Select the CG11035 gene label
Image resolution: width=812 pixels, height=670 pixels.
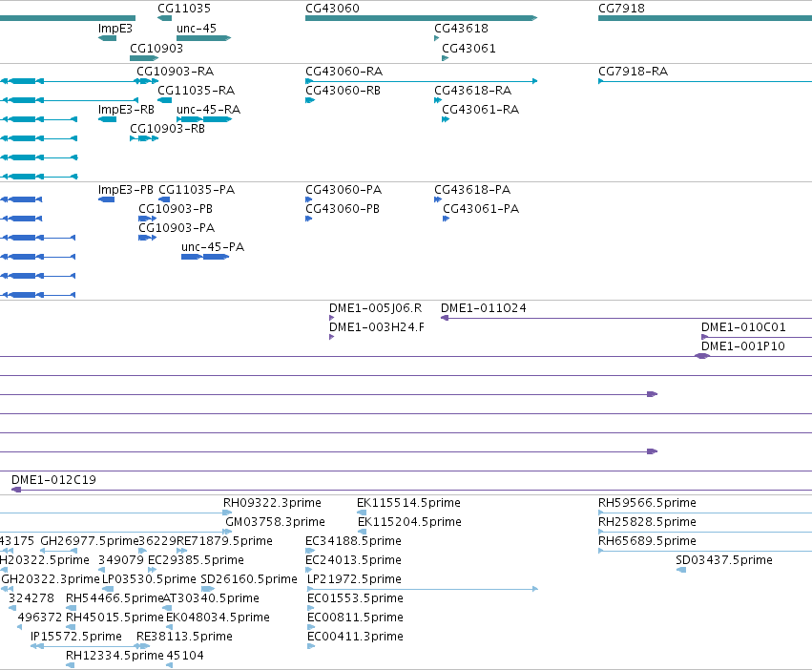pyautogui.click(x=184, y=9)
